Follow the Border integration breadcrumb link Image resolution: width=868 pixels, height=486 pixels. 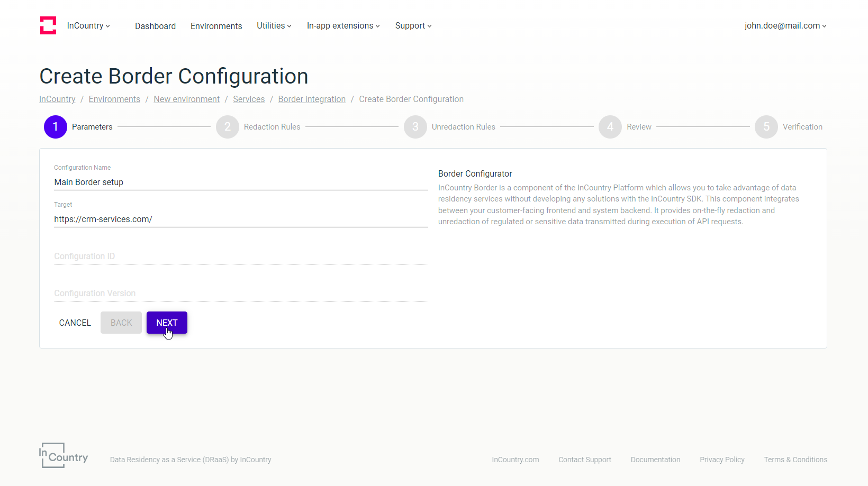point(312,99)
